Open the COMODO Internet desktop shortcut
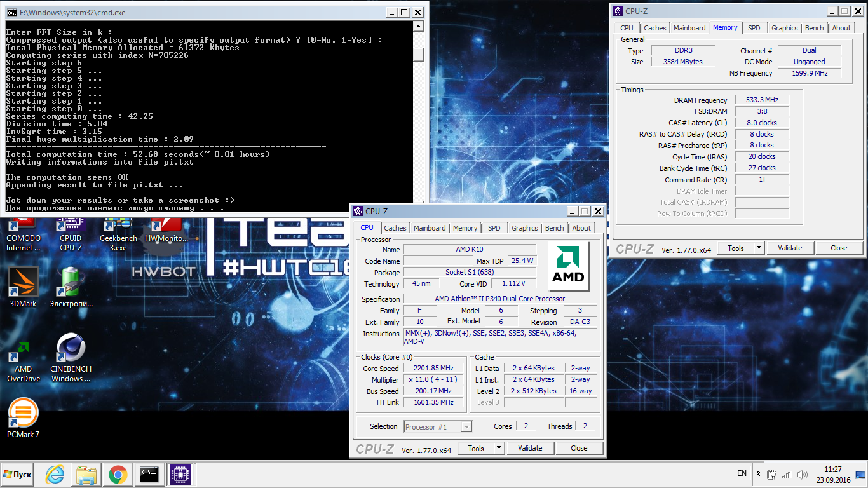This screenshot has height=488, width=868. (24, 234)
